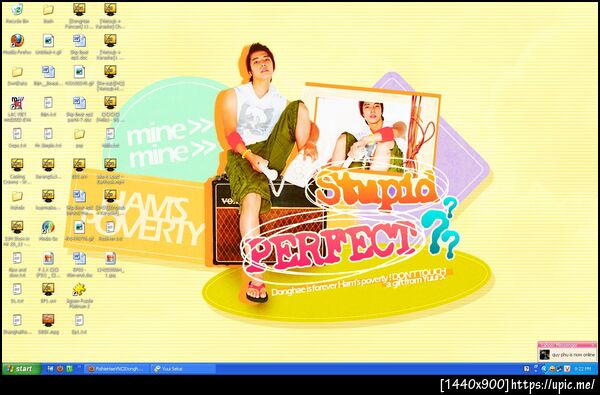
Task: Select the Untitled-4.gif file icon
Action: click(48, 45)
